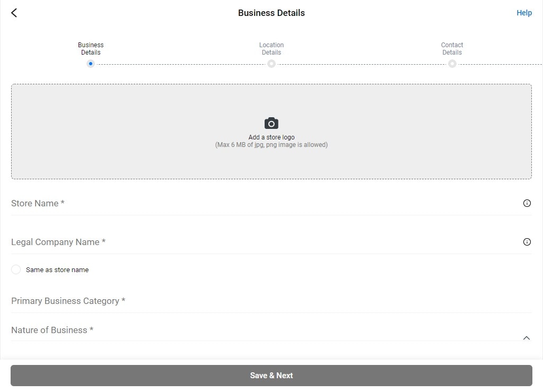Click the collapse chevron beside Nature of Business
Screen dimensions: 543x392
[x=527, y=337]
